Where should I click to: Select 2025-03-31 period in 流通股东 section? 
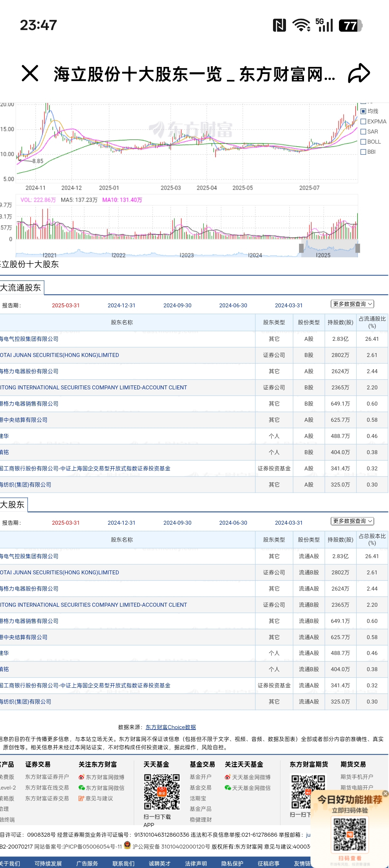point(66,305)
